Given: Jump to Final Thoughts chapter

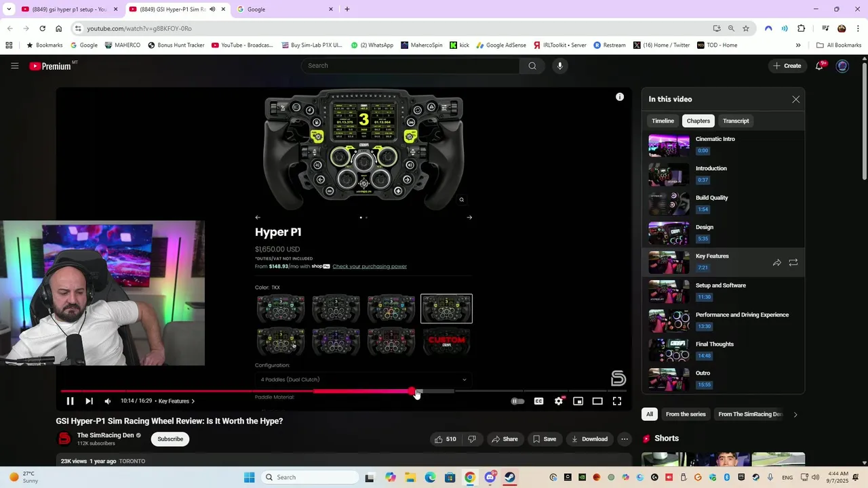Looking at the screenshot, I should [724, 350].
